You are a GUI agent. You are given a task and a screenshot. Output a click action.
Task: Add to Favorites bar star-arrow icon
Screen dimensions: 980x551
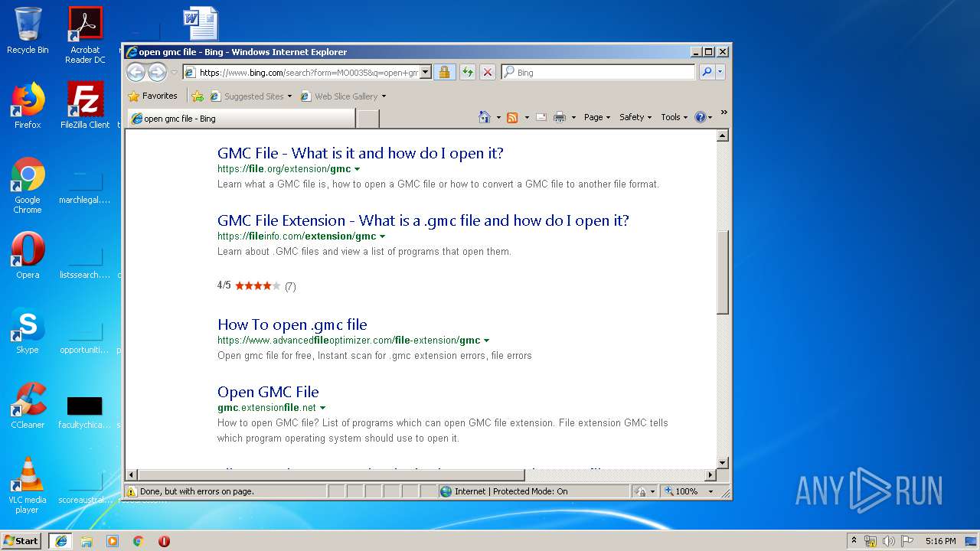[x=198, y=96]
